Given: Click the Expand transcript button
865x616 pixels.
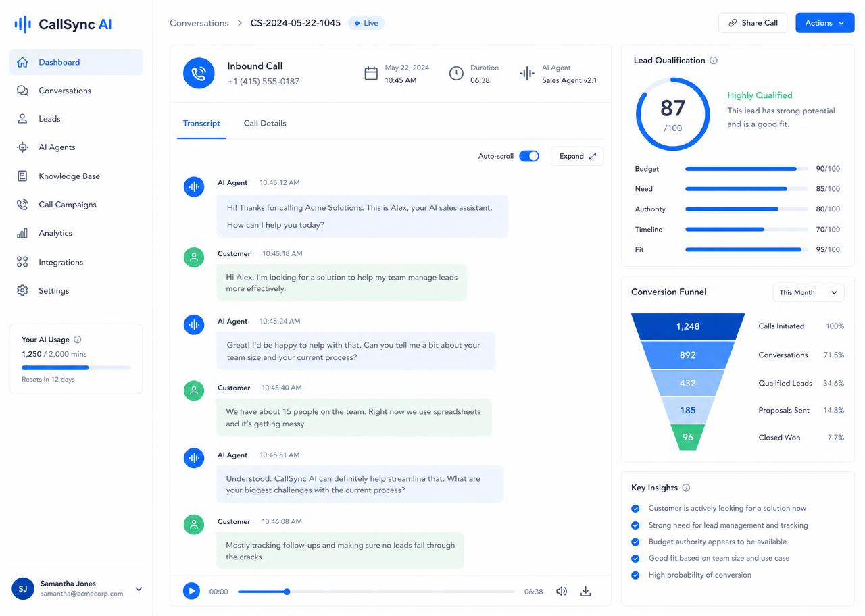Looking at the screenshot, I should pos(577,156).
